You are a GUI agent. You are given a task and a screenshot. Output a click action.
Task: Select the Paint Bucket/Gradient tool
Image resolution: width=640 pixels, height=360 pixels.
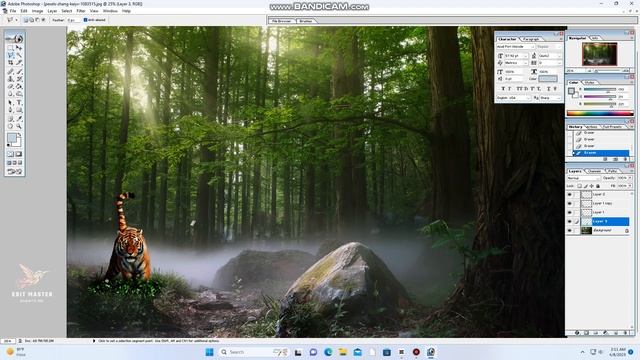click(x=19, y=86)
